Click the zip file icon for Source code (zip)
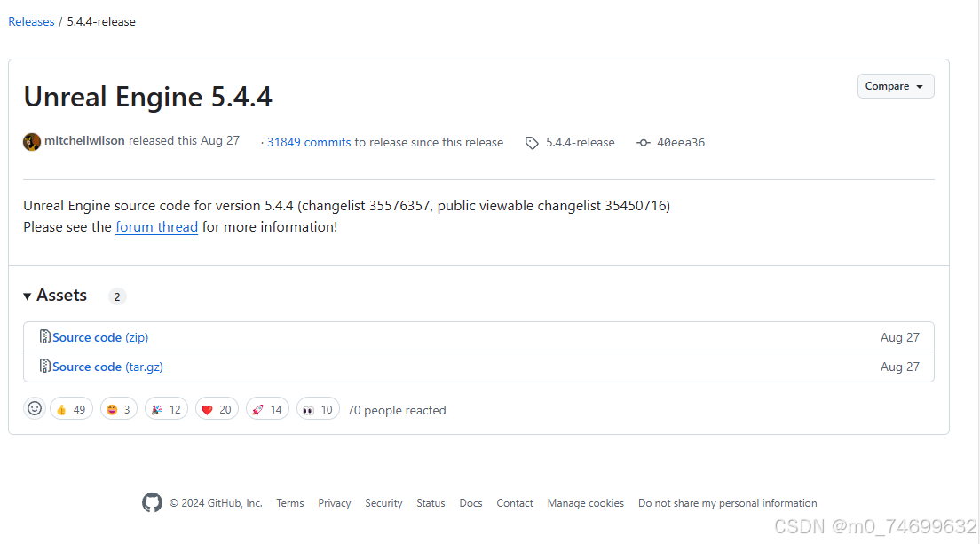The width and height of the screenshot is (980, 544). point(44,336)
